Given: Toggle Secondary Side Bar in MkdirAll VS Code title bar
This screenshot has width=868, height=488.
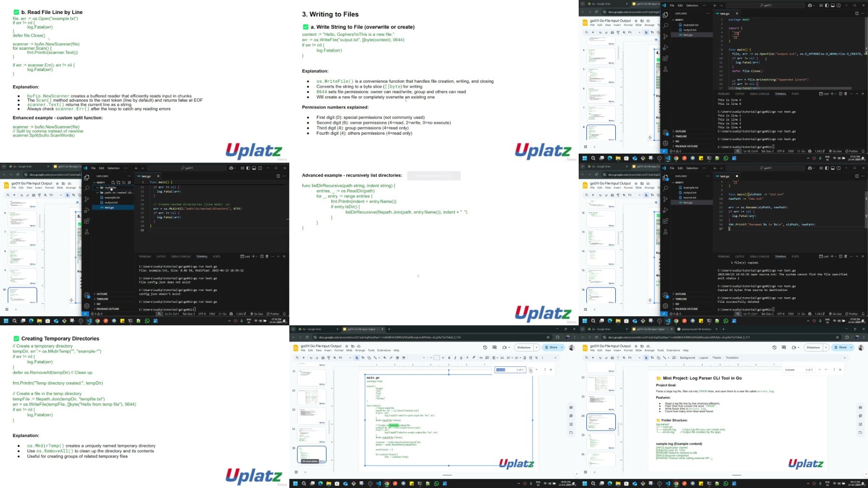Looking at the screenshot, I should 260,168.
